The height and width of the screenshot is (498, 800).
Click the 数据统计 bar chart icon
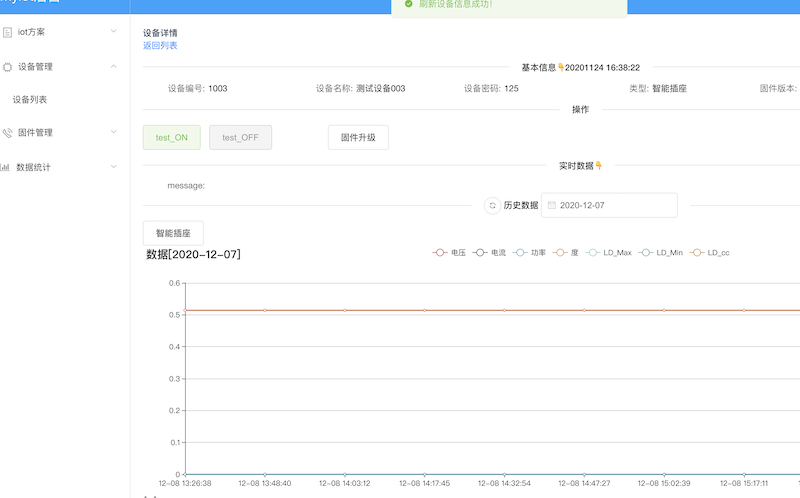(6, 167)
